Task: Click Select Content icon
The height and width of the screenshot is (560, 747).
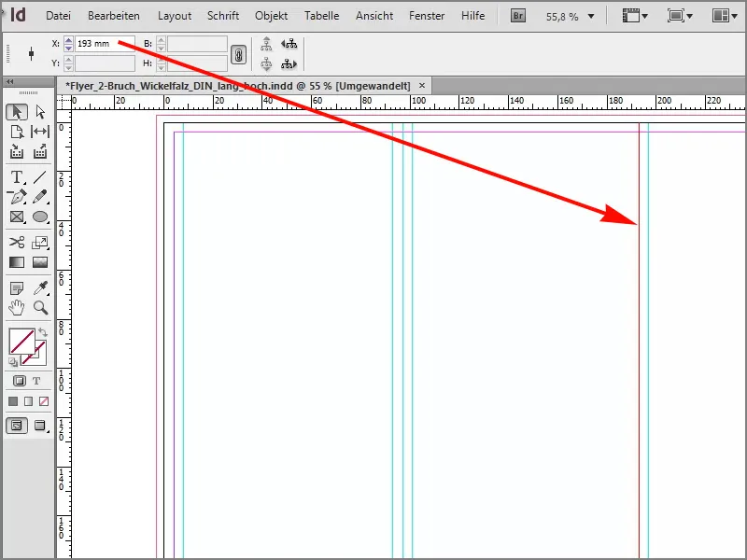Action: pos(266,63)
